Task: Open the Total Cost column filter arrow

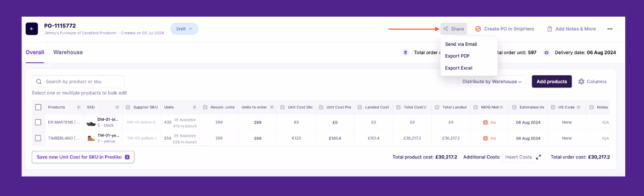Action: [x=426, y=107]
